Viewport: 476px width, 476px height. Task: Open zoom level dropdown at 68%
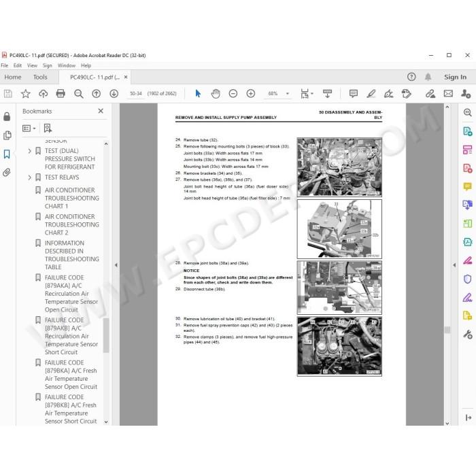(x=287, y=94)
